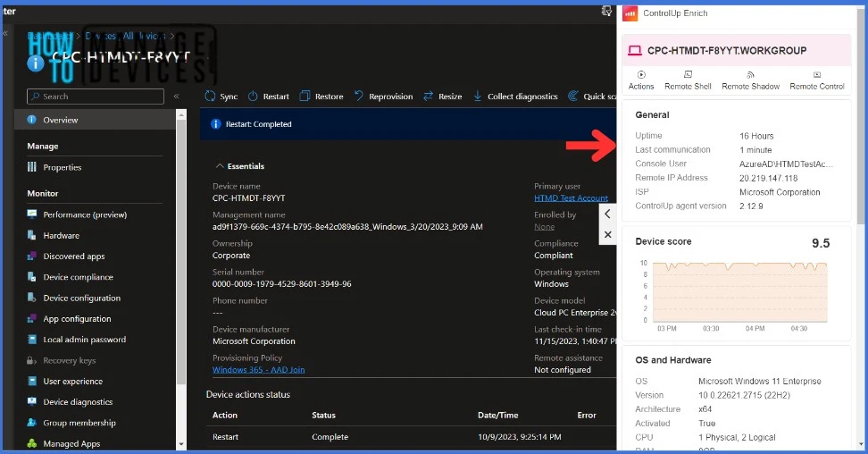Start Remote Shadow session
The image size is (868, 454).
(750, 80)
